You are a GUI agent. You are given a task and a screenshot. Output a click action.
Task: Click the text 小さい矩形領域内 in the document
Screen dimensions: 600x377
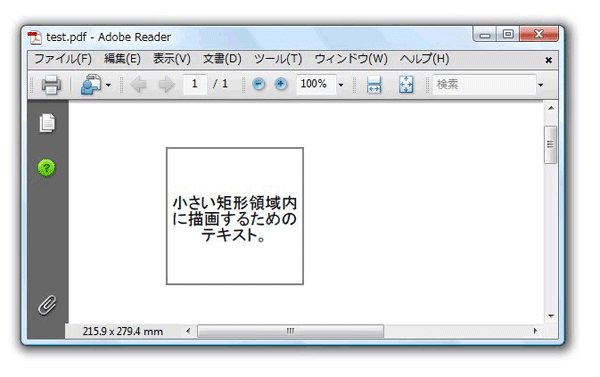click(235, 202)
